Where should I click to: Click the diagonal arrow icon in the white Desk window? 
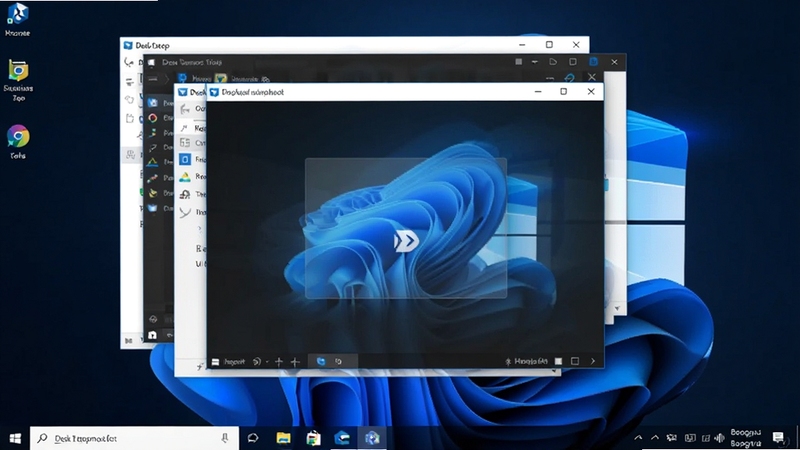pos(184,128)
